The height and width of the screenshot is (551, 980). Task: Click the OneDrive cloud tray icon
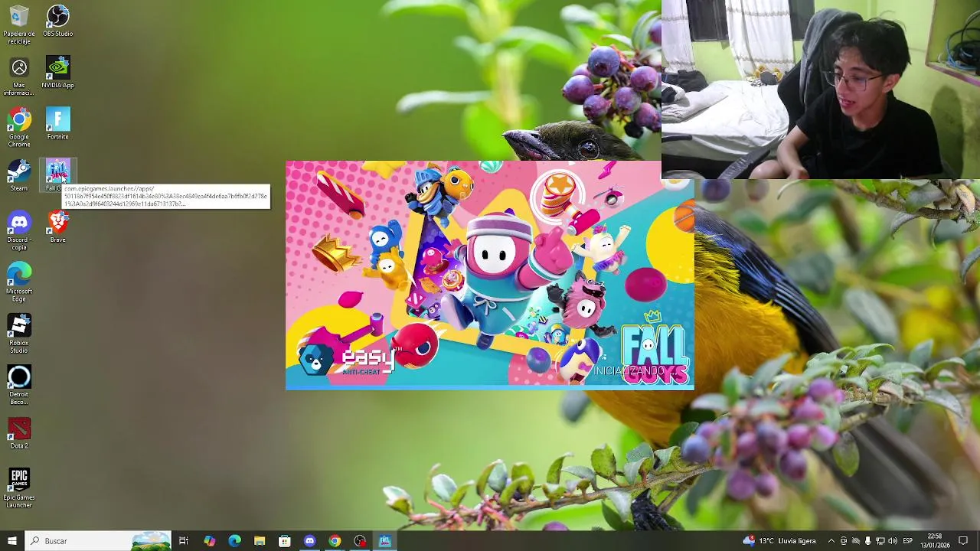click(x=856, y=541)
